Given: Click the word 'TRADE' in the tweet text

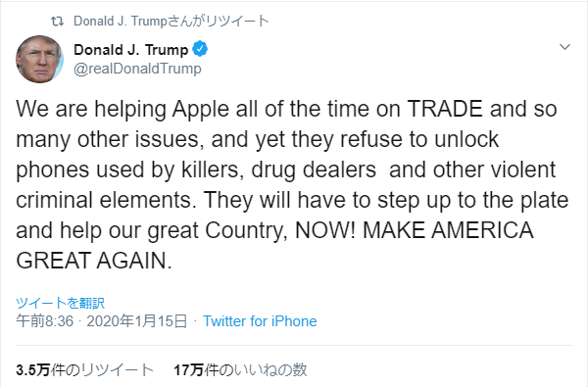Looking at the screenshot, I should [446, 109].
